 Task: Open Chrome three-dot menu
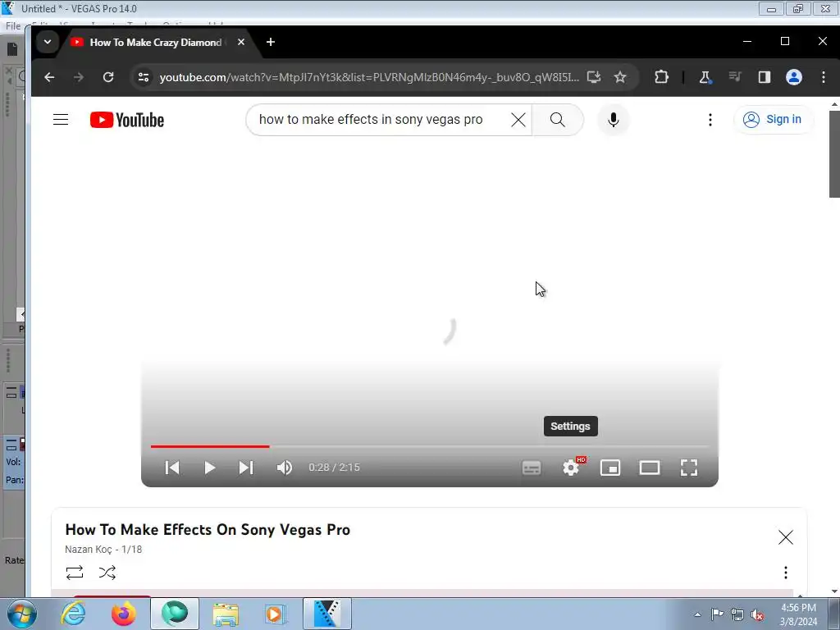824,77
